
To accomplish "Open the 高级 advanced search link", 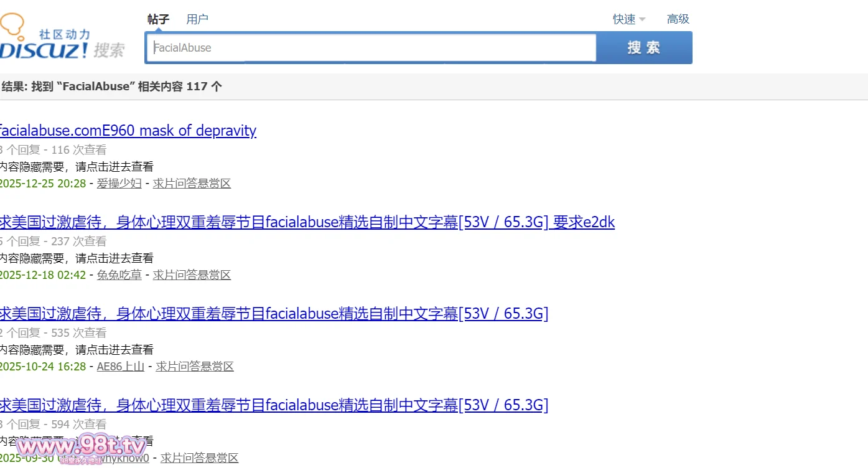I will pos(678,19).
